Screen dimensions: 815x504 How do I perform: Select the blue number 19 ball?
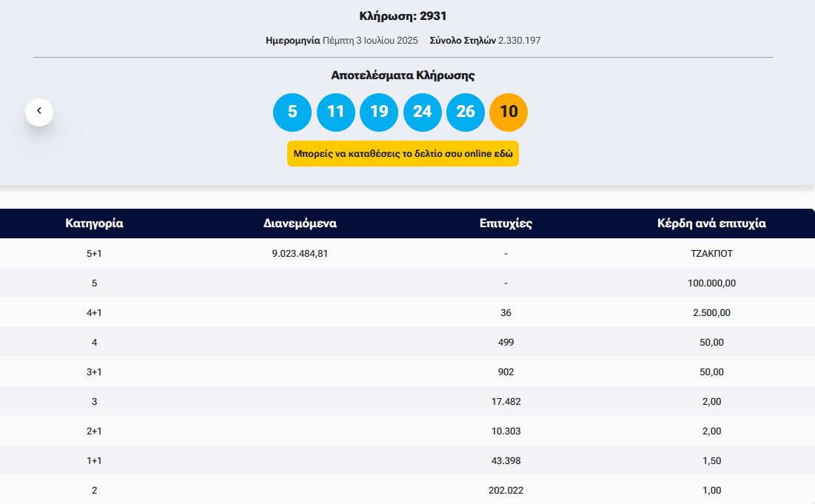coord(379,112)
